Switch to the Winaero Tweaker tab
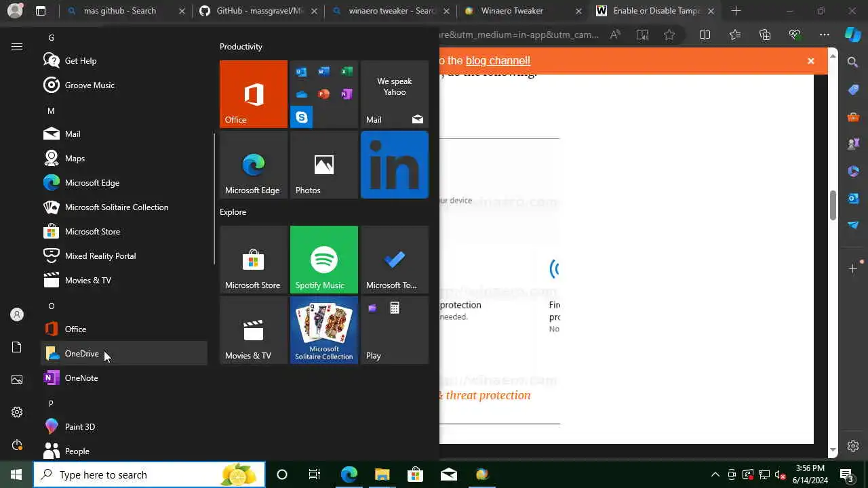The image size is (868, 488). pos(522,11)
